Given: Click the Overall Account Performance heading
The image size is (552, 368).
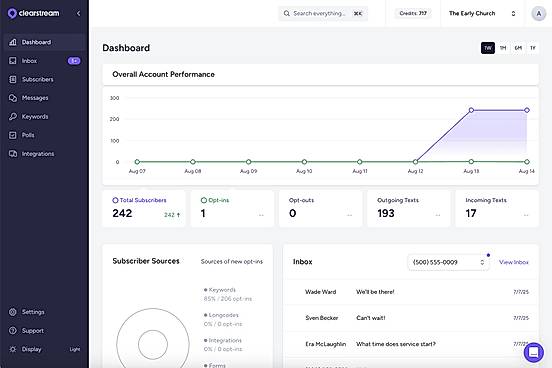Looking at the screenshot, I should (x=163, y=74).
